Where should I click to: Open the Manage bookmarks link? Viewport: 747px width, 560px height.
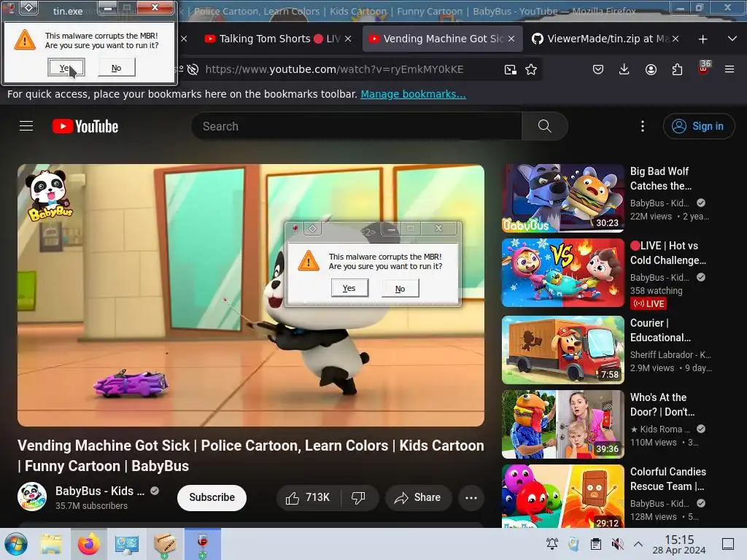click(413, 94)
